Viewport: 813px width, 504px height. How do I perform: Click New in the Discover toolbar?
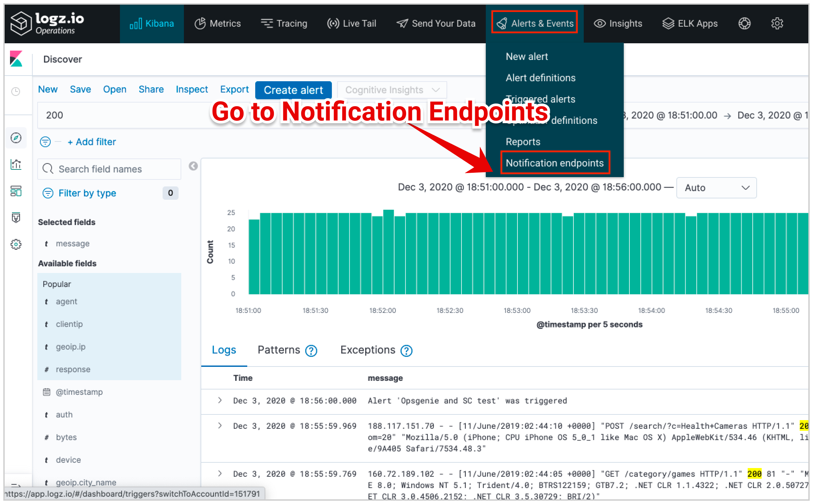click(x=48, y=89)
